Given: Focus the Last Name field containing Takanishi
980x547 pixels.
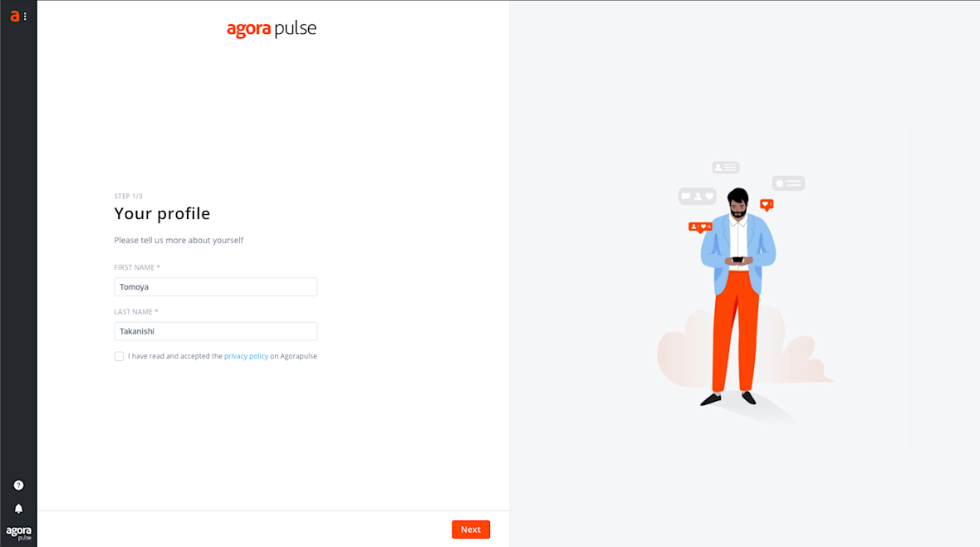Looking at the screenshot, I should [216, 331].
